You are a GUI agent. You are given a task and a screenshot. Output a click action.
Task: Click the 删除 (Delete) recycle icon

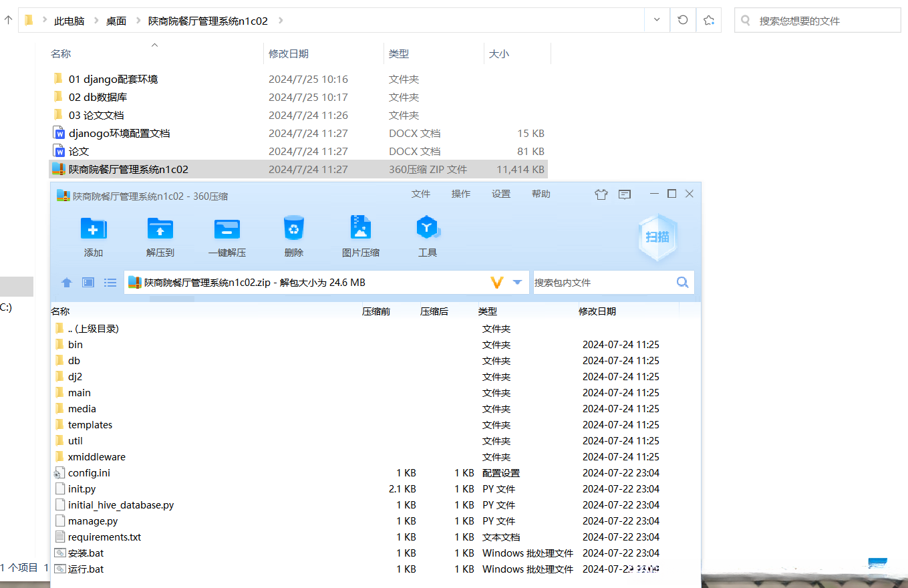coord(294,229)
